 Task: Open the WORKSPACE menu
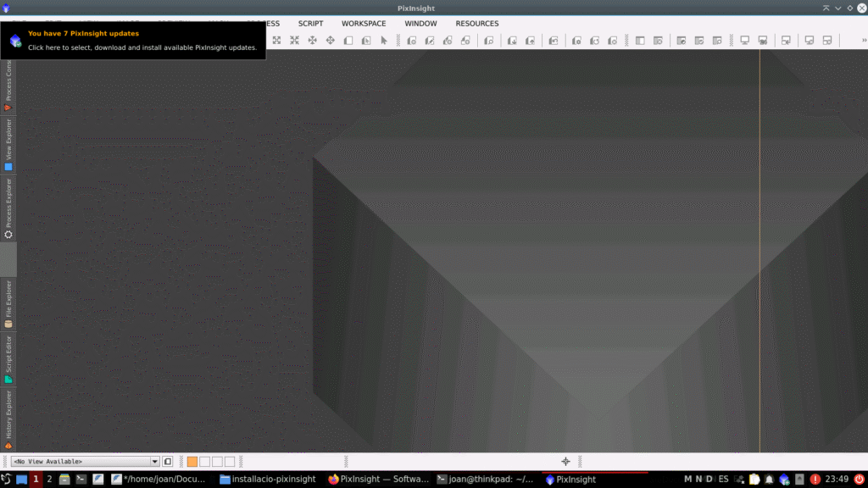coord(364,24)
